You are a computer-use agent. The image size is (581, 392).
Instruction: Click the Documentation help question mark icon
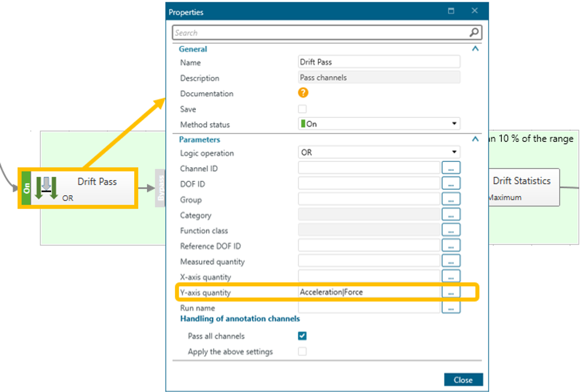[303, 93]
